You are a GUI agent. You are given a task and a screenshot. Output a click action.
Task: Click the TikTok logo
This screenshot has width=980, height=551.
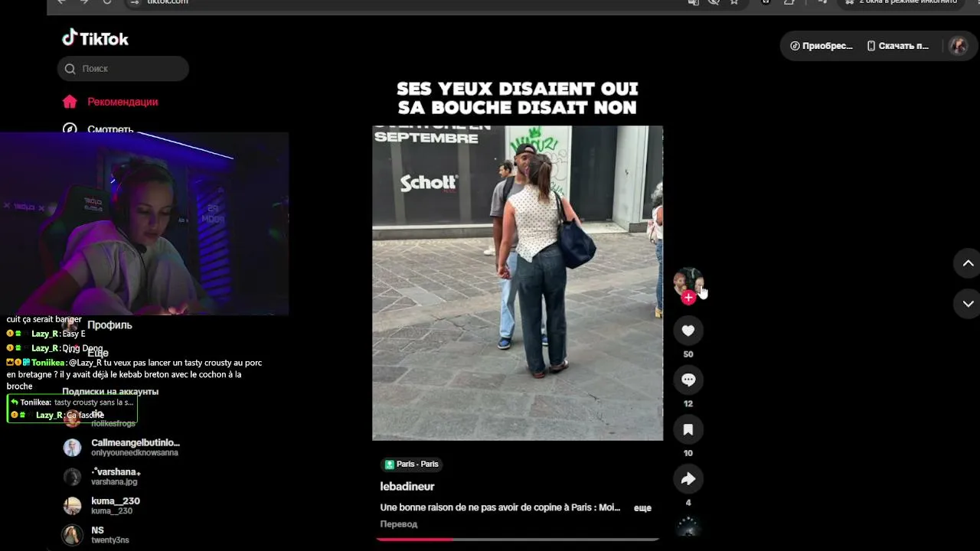point(95,38)
